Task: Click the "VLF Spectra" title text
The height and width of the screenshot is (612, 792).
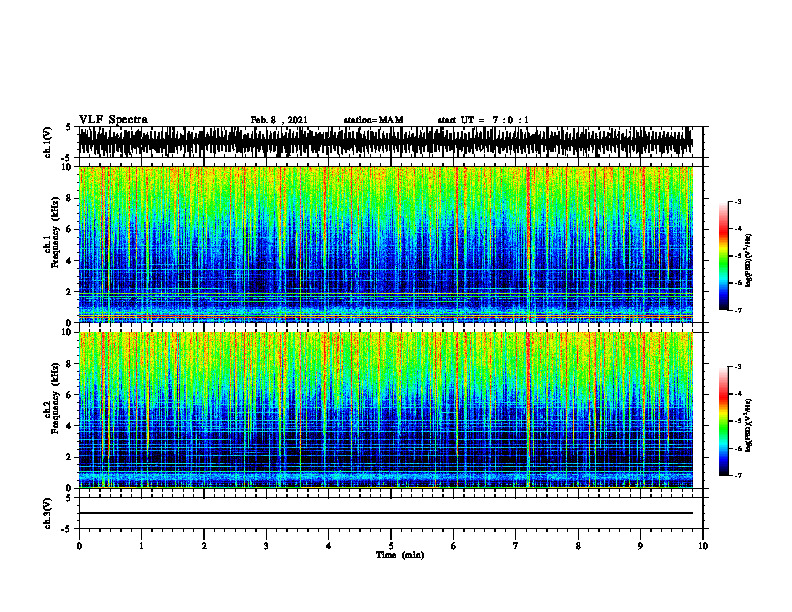Action: tap(113, 120)
